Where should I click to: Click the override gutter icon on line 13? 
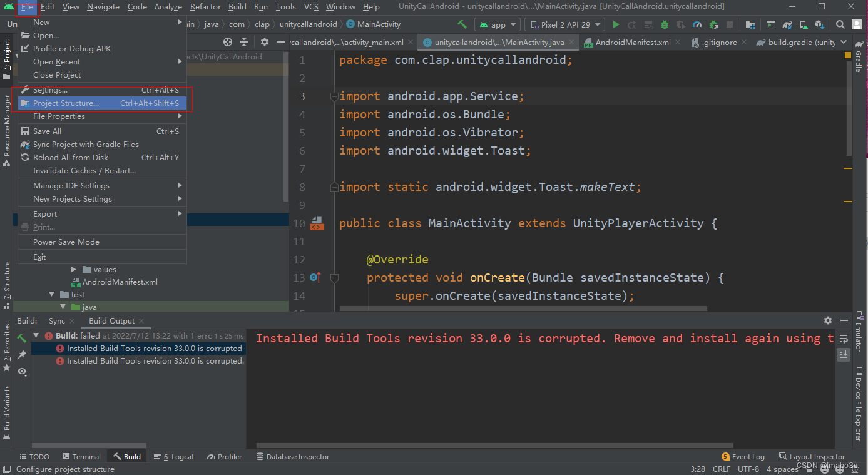[315, 277]
